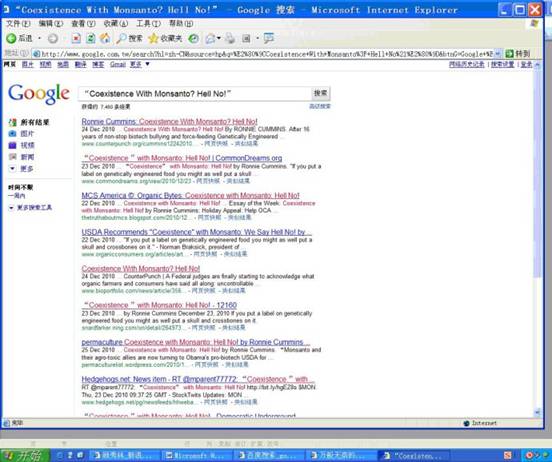
Task: Open Edit button dropdown arrow
Action: [x=257, y=38]
